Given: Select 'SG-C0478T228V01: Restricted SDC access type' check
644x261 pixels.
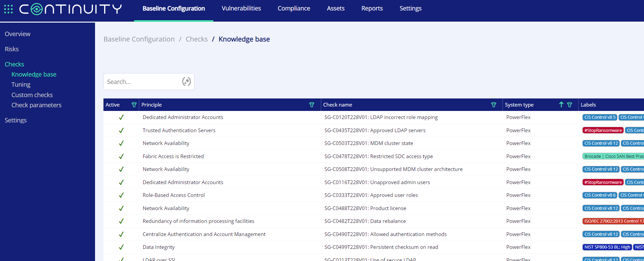Looking at the screenshot, I should tap(379, 156).
